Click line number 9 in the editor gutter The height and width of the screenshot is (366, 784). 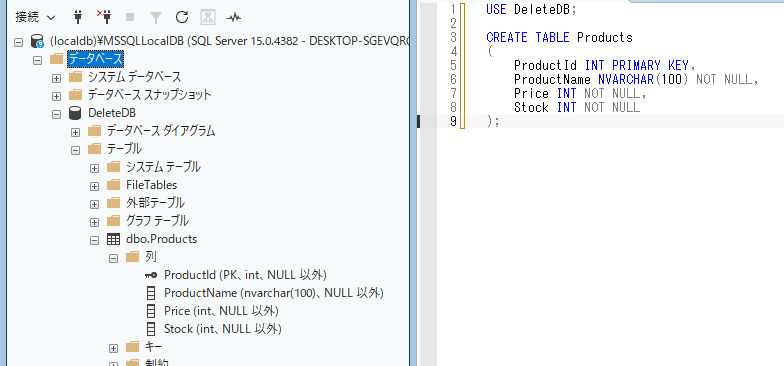coord(453,122)
